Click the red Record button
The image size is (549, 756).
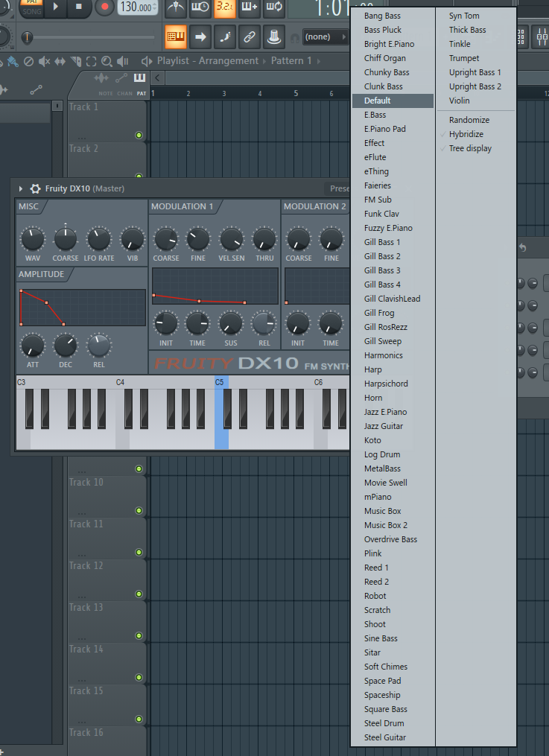point(104,7)
